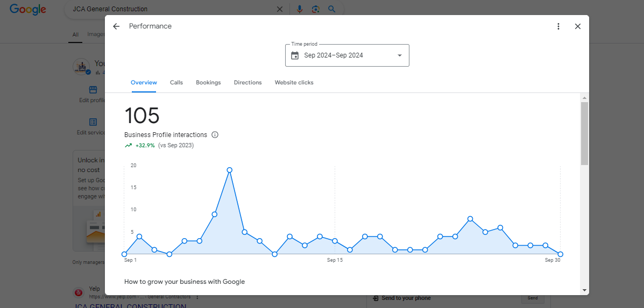644x308 pixels.
Task: Click the Yelp result favicon
Action: pos(79,292)
